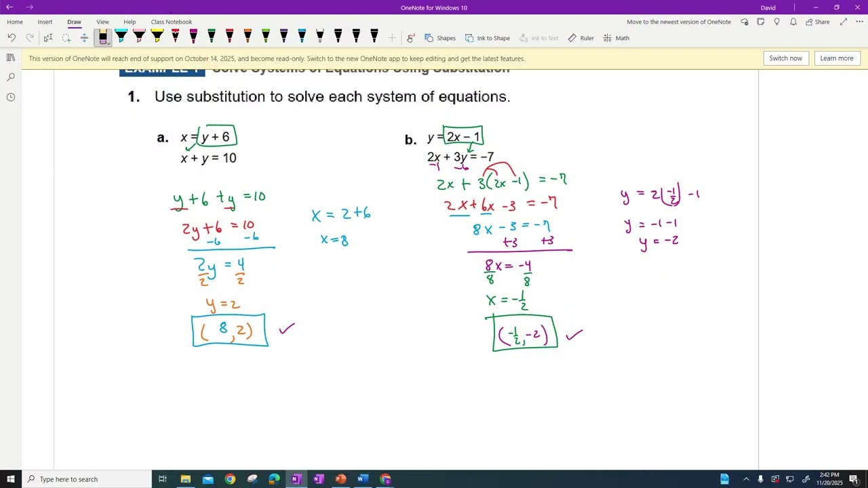This screenshot has height=488, width=868.
Task: Open the search pane
Action: point(11,77)
